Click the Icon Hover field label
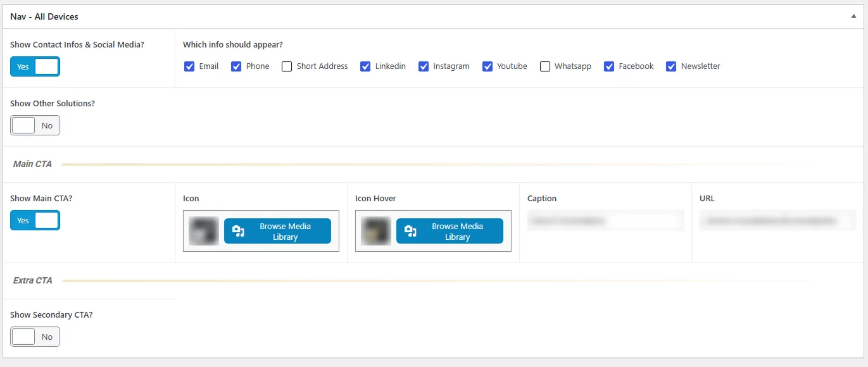 tap(375, 199)
